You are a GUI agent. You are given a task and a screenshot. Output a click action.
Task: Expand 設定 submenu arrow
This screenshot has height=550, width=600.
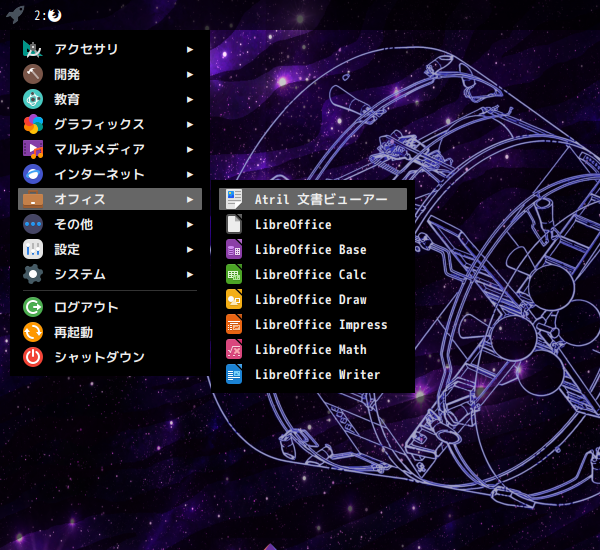pyautogui.click(x=190, y=250)
